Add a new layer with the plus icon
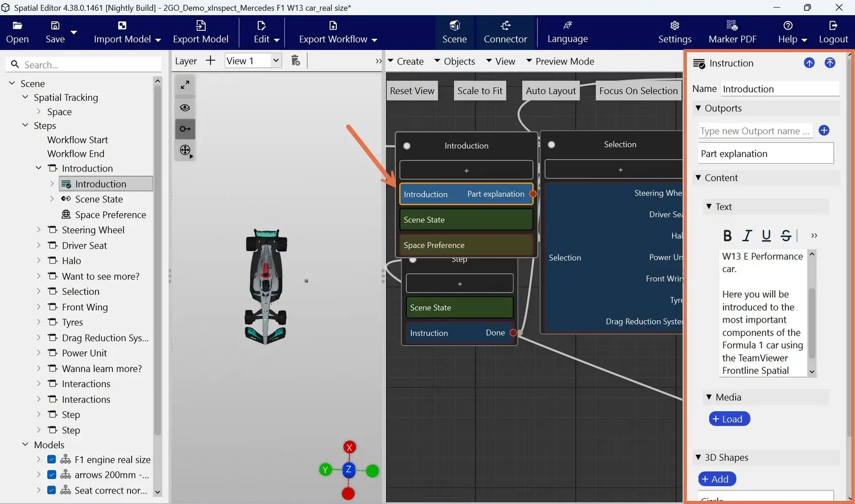The width and height of the screenshot is (855, 504). pyautogui.click(x=210, y=60)
